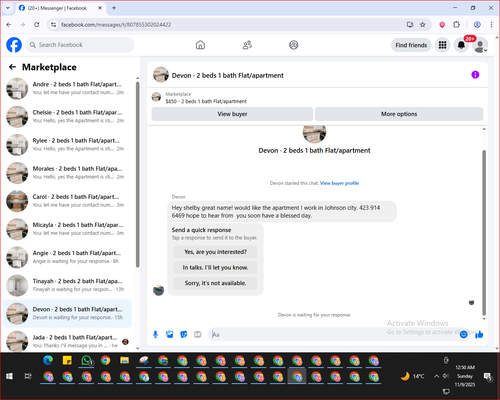Screen dimensions: 500x400
Task: Open Micayla's apartment conversation
Action: (68, 229)
